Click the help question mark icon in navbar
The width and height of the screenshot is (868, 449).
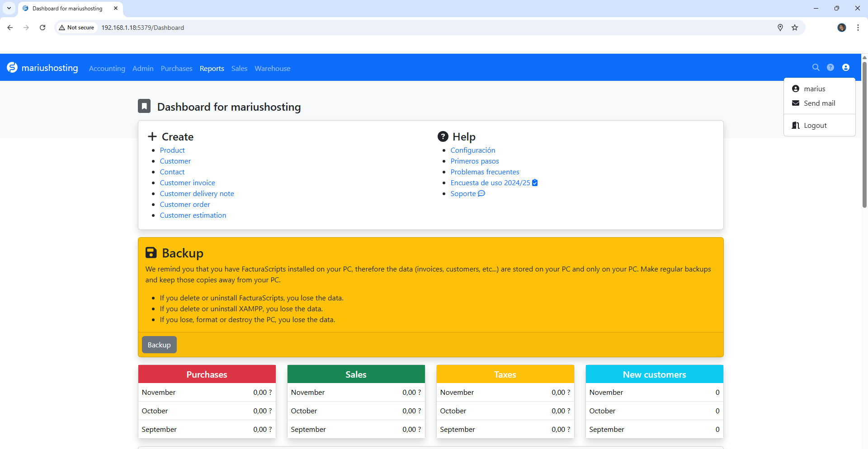coord(831,67)
